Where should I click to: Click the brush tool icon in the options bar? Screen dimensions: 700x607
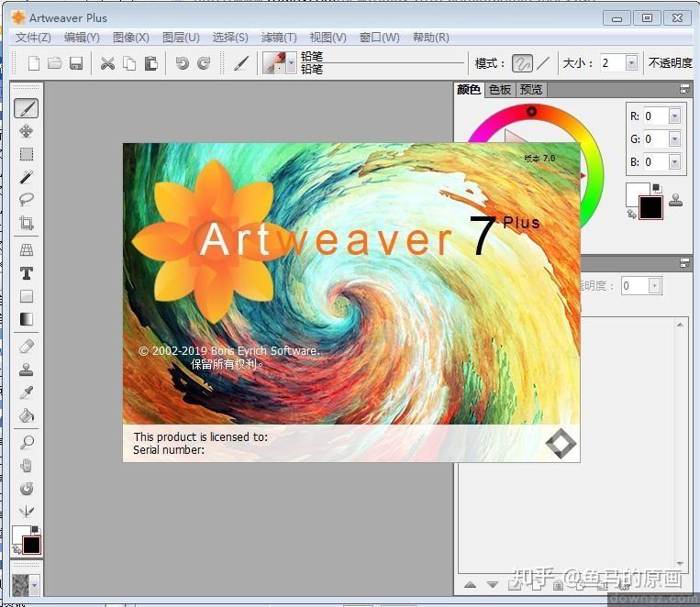coord(241,63)
